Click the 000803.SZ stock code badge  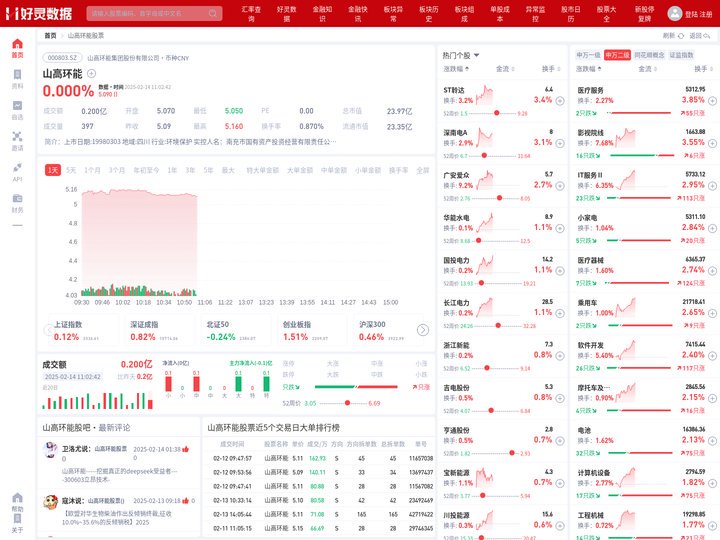tap(62, 58)
